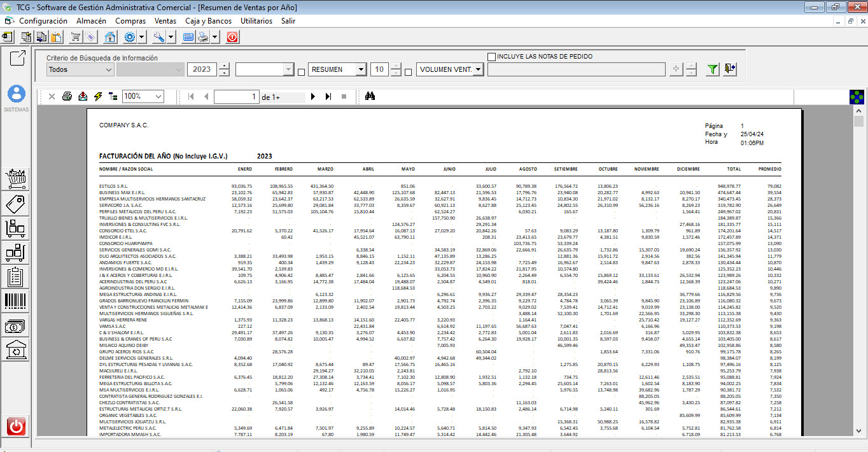
Task: Click the home icon in the main toolbar
Action: pyautogui.click(x=110, y=37)
